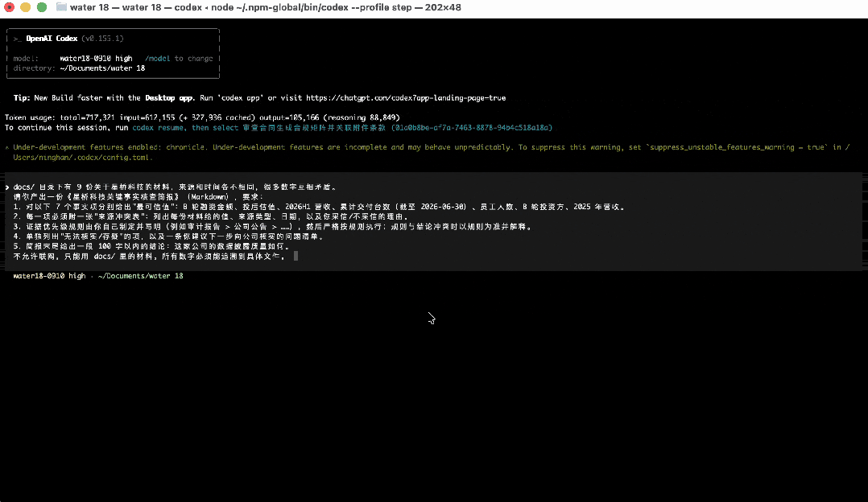
Task: Click the prompt line numbered 2 about '来源冲突表'
Action: coord(211,216)
